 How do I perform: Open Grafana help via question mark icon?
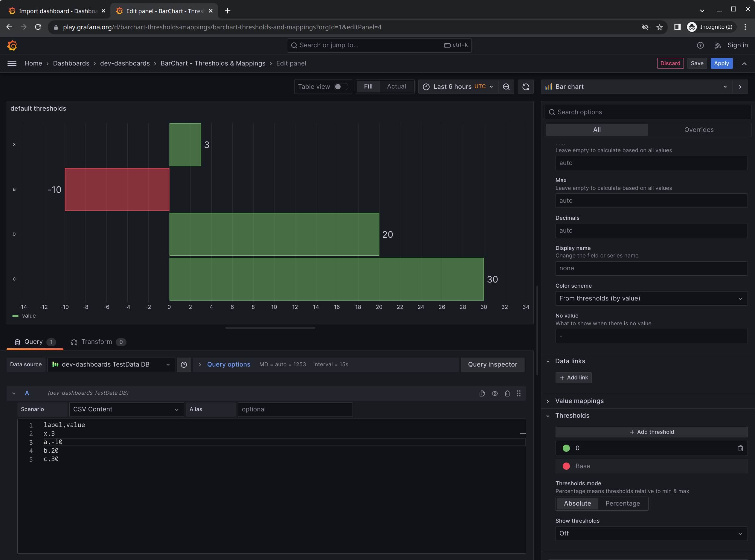(x=700, y=45)
